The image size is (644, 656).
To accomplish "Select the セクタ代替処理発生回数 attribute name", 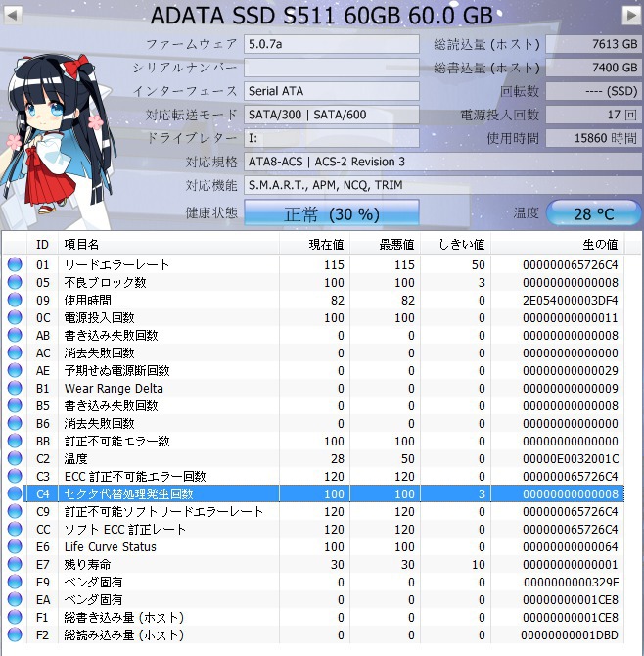I will [129, 493].
